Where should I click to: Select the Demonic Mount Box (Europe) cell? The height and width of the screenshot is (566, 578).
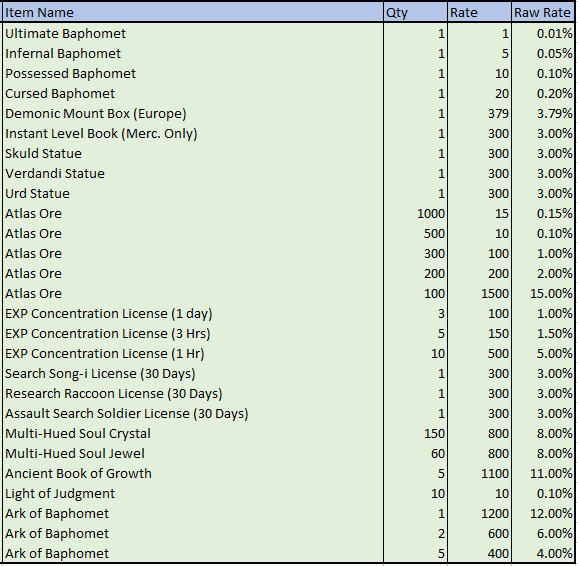(x=193, y=114)
